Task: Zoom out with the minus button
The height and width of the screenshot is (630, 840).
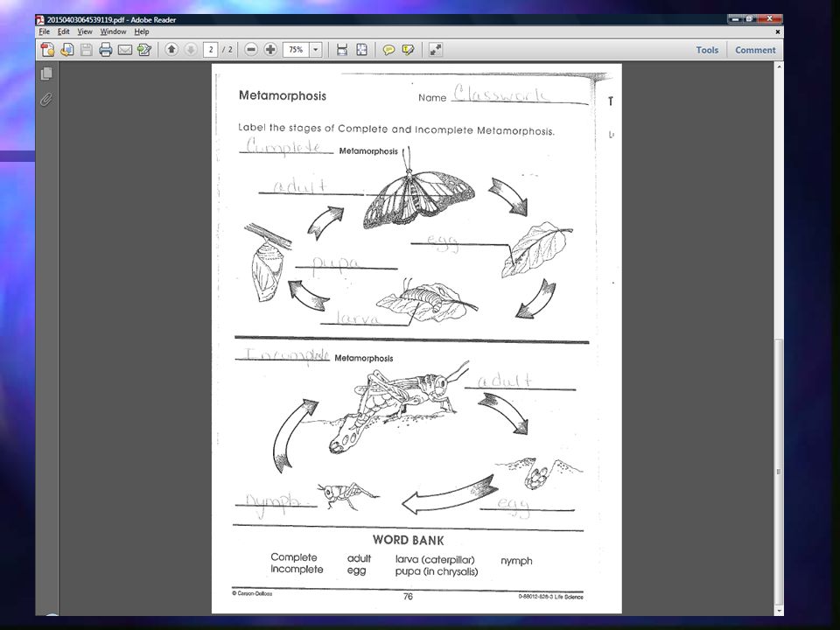Action: point(251,50)
